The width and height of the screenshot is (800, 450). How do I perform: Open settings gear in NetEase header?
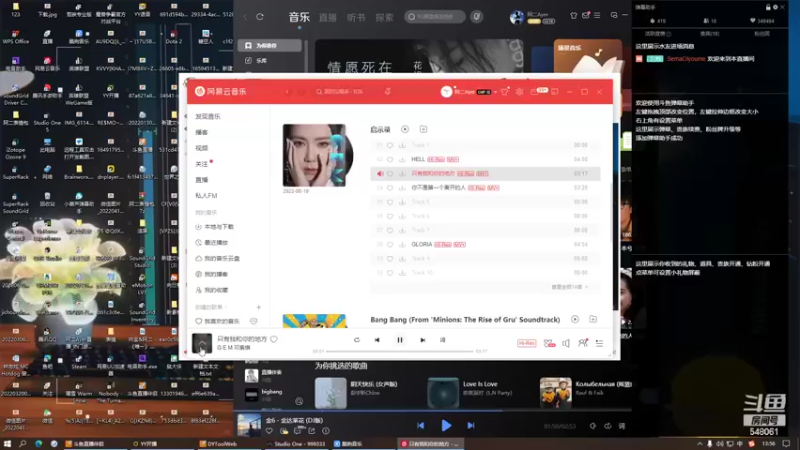click(519, 92)
